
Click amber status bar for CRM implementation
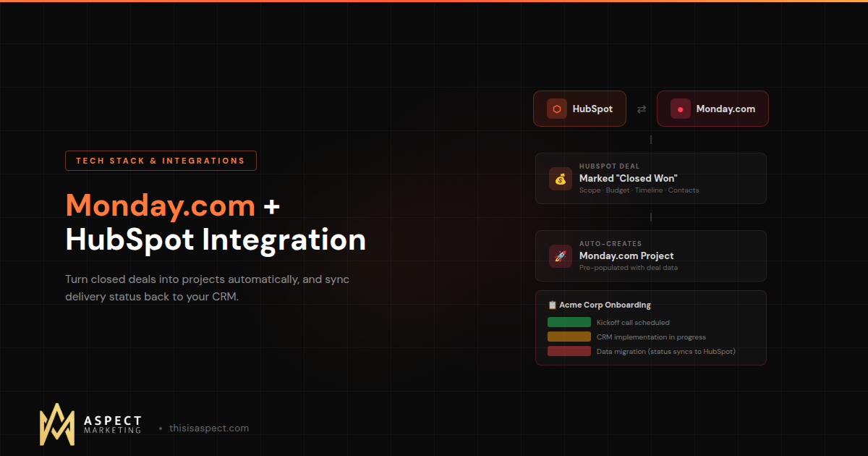(x=569, y=337)
